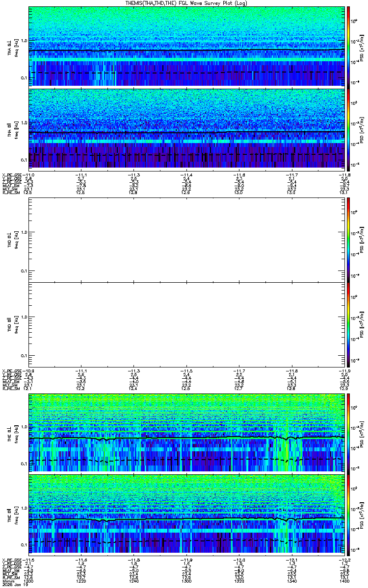
Task: Click the THE B-parallel spectrogram panel
Action: pos(186,514)
